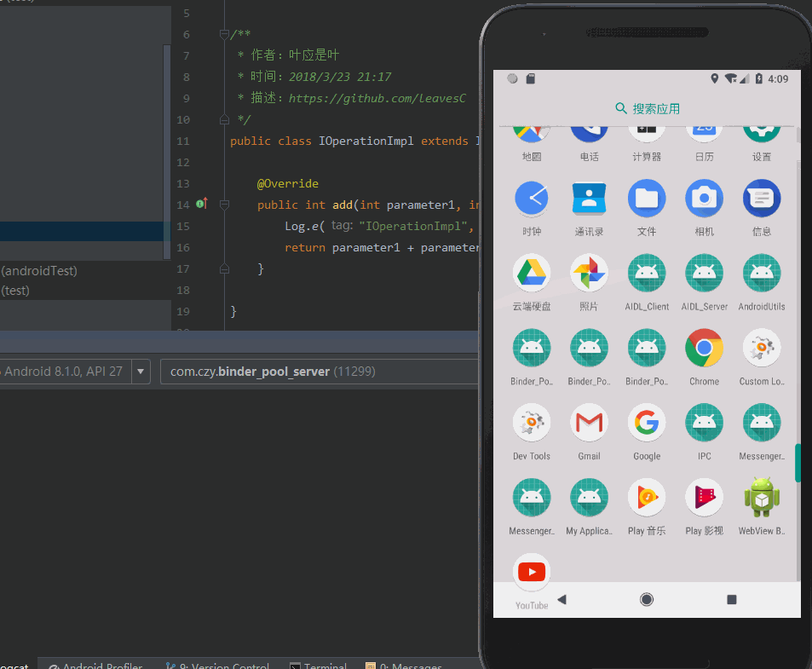This screenshot has width=812, height=669.
Task: Open the Files app (文件)
Action: tap(647, 199)
